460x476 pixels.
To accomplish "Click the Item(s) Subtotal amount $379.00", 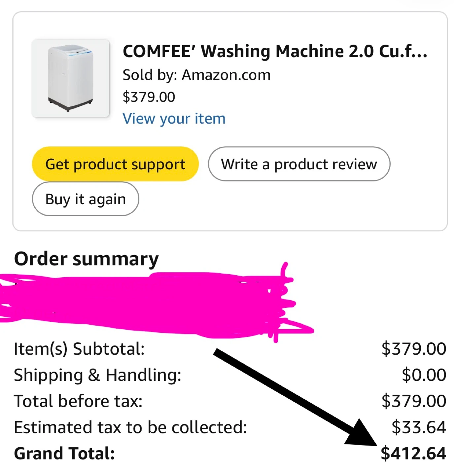I will coord(413,349).
